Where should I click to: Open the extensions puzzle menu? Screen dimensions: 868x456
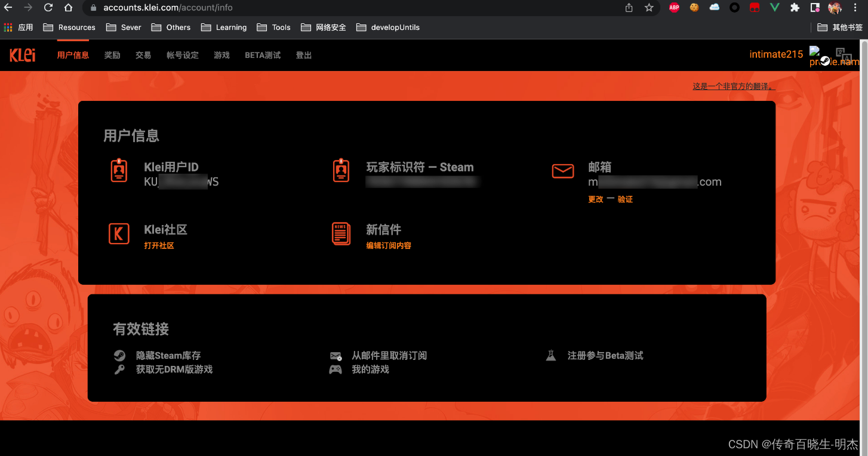(795, 8)
